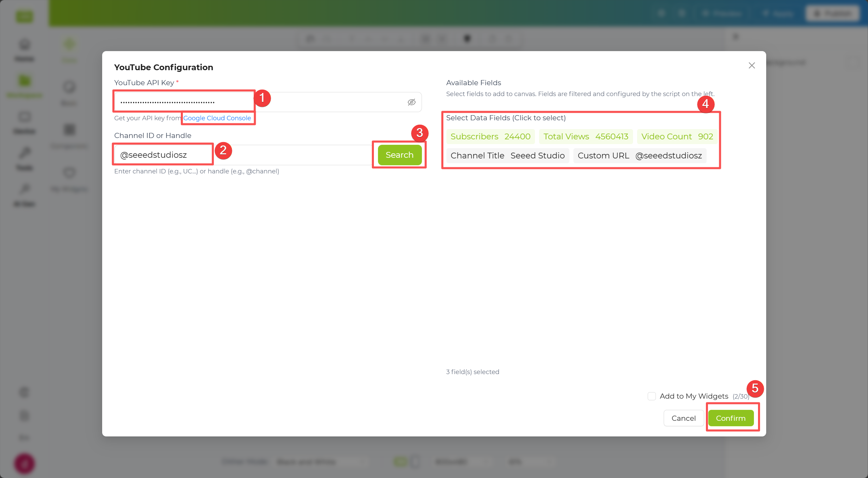
Task: Open the Device sidebar icon
Action: point(24,123)
